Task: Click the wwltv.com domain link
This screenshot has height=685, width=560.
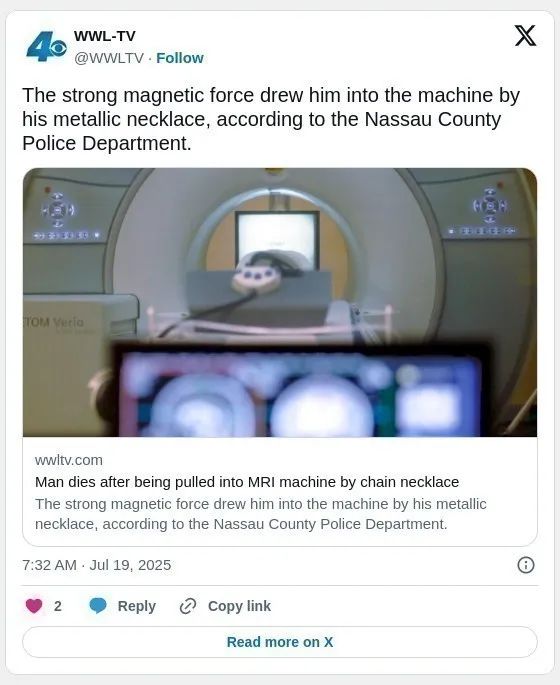Action: 69,460
